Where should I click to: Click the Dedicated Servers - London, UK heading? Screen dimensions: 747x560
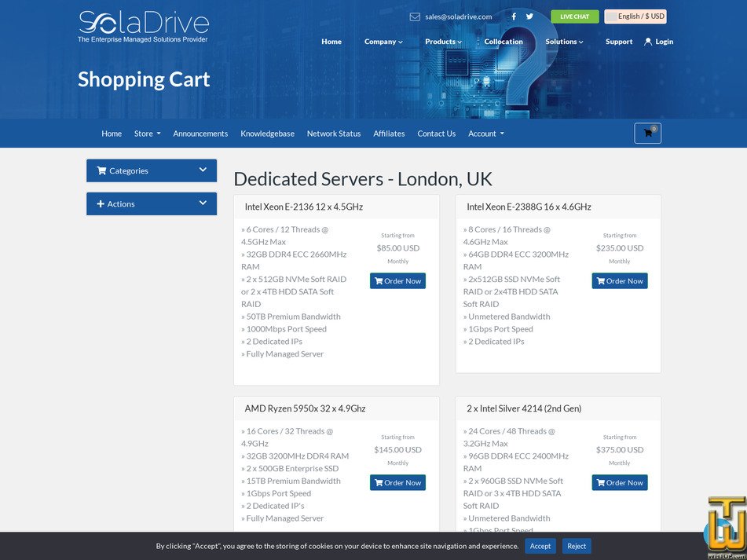[363, 179]
